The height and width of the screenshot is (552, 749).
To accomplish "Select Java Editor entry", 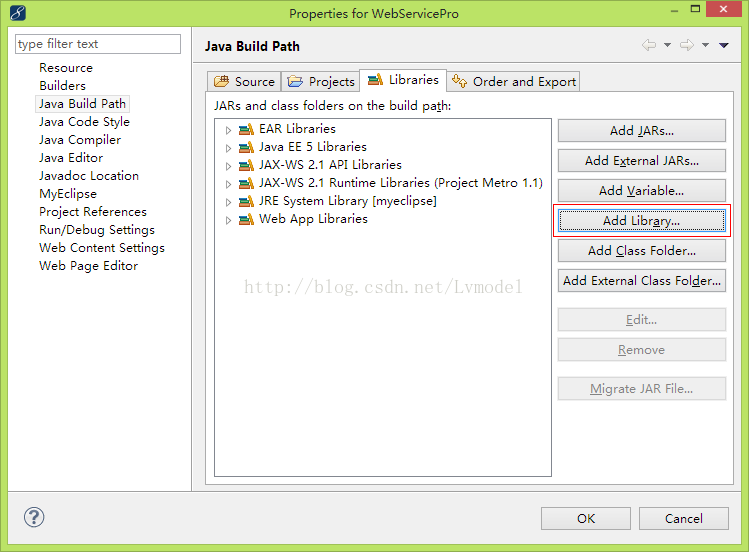I will [x=71, y=158].
